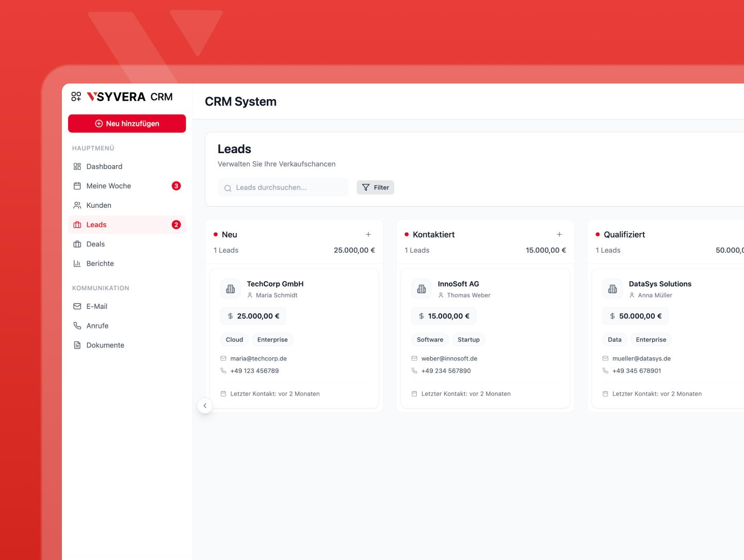This screenshot has width=744, height=560.
Task: Collapse the sidebar with the chevron button
Action: (x=205, y=406)
